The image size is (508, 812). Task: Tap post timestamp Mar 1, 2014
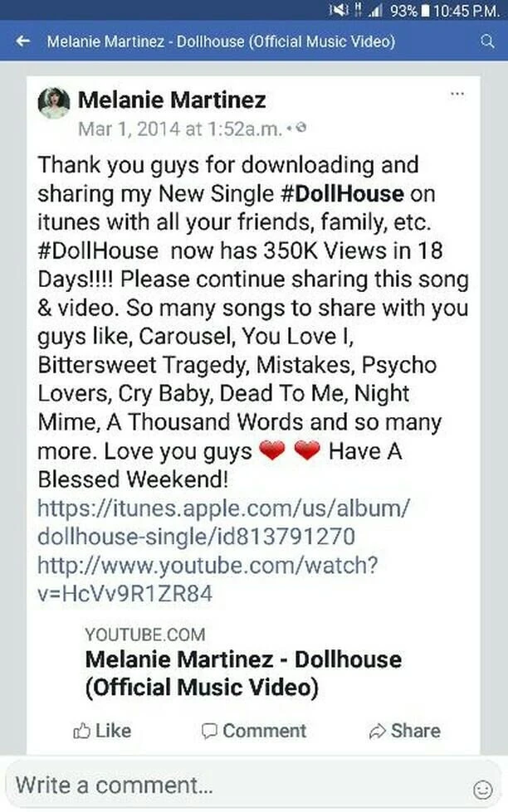click(180, 129)
